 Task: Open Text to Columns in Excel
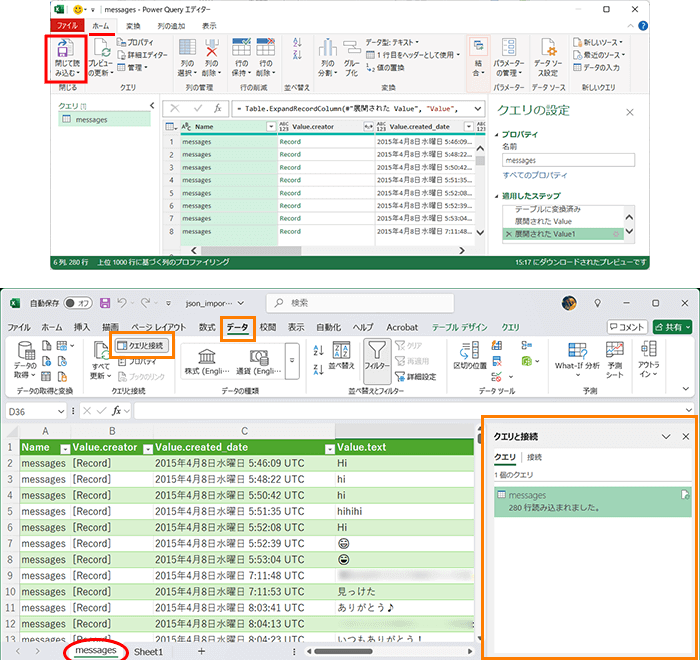[470, 356]
